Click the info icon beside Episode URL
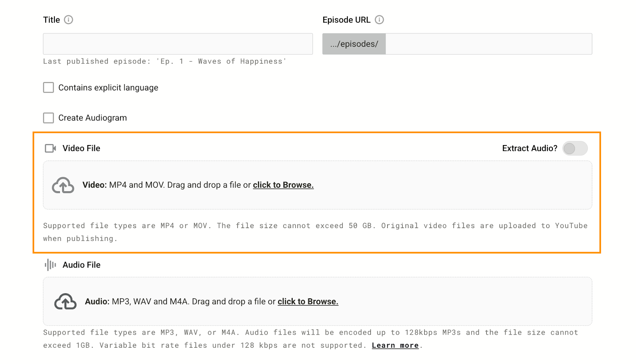 coord(379,20)
